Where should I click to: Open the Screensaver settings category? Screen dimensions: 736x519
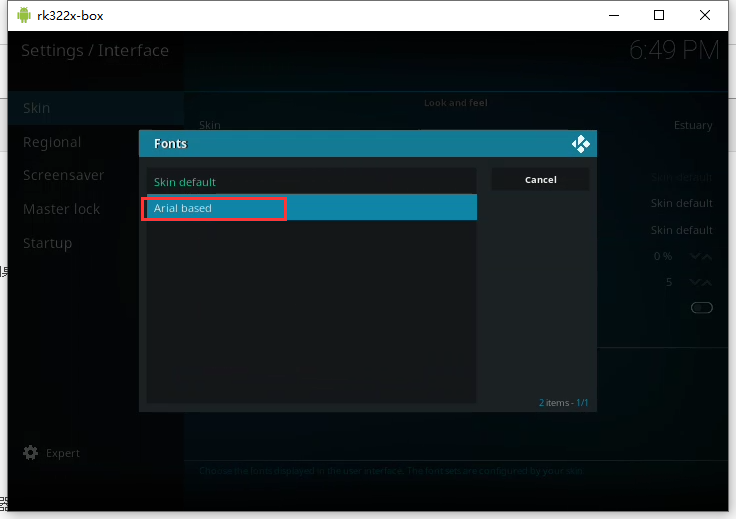[95, 175]
